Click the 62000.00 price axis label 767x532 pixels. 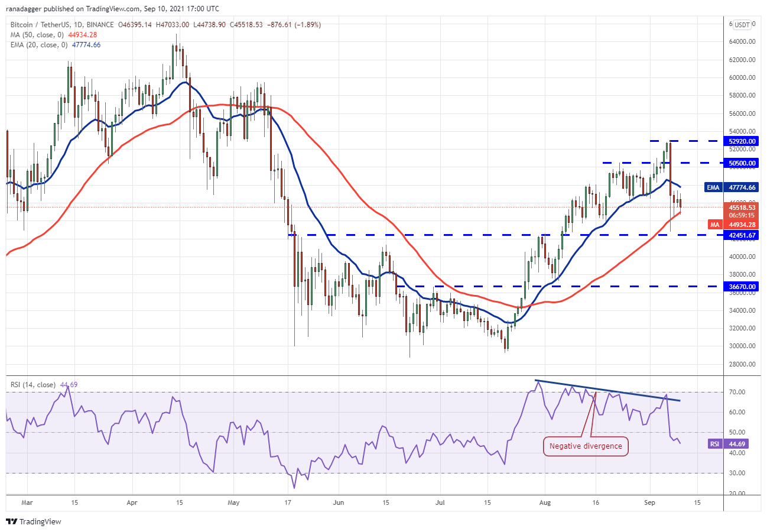pyautogui.click(x=743, y=60)
